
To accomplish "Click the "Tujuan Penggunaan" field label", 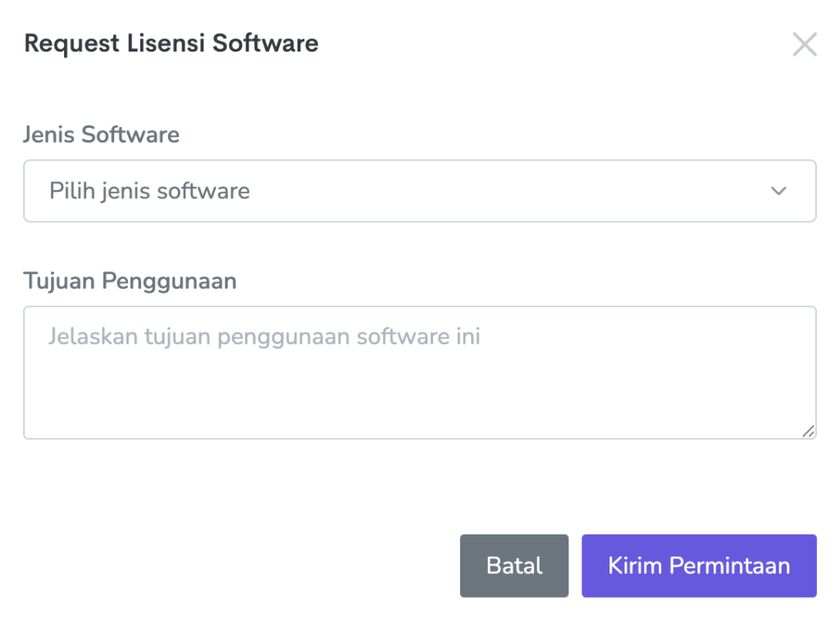I will tap(130, 281).
